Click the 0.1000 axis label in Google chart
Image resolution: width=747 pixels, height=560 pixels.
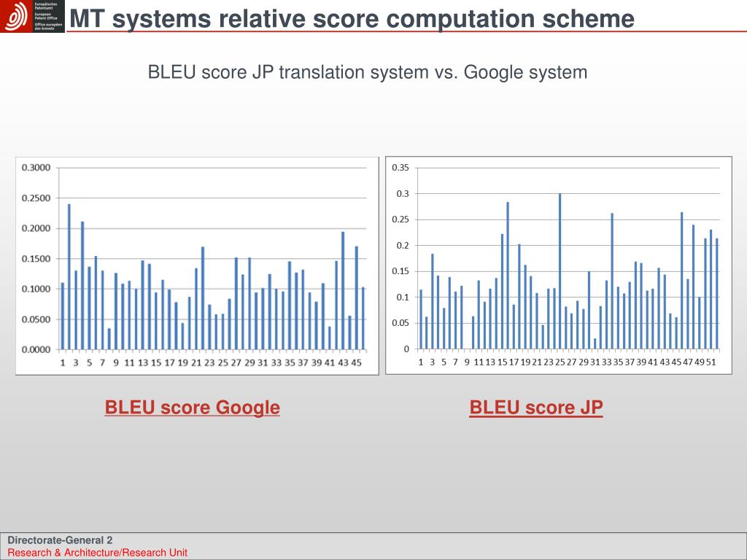(36, 289)
